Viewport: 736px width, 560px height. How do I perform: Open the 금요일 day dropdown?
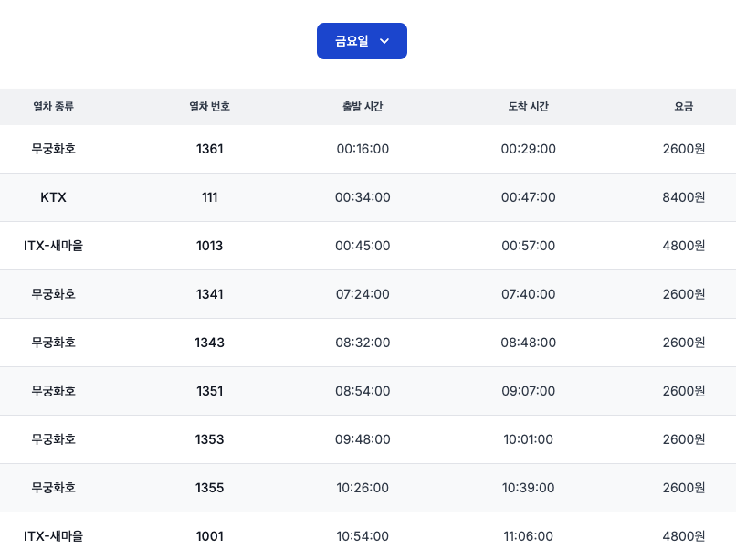click(362, 41)
